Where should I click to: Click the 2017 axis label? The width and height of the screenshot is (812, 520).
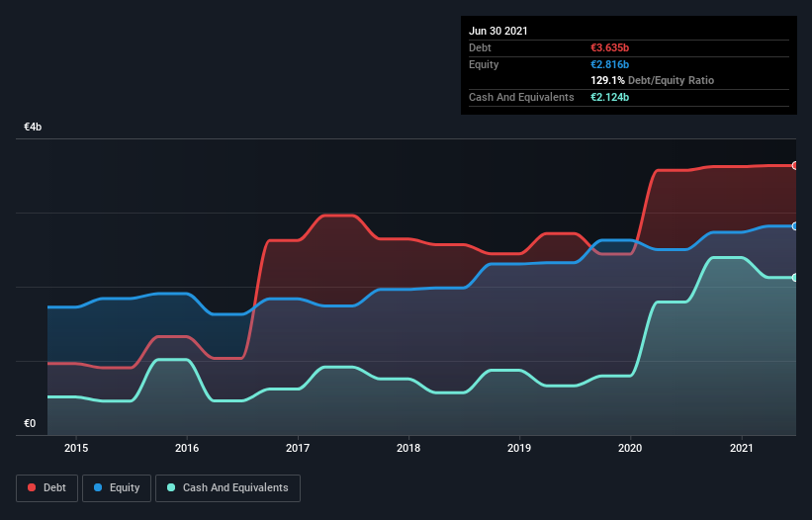tap(298, 448)
